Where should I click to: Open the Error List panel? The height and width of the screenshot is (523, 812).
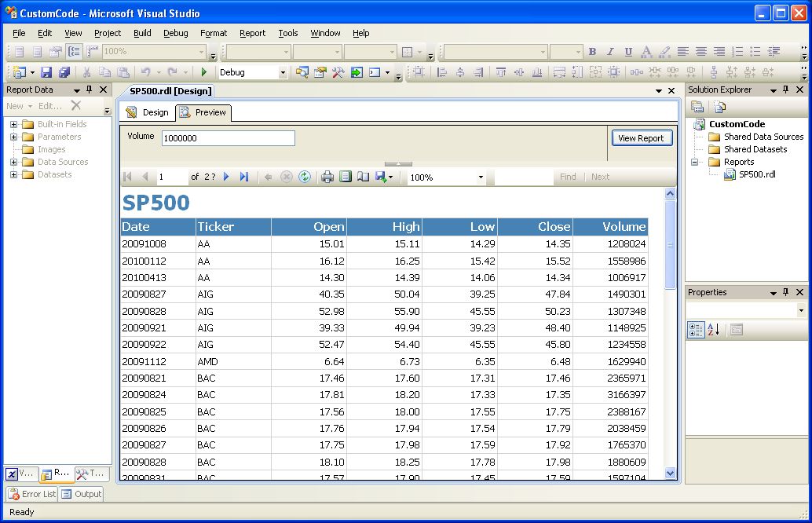pyautogui.click(x=31, y=494)
